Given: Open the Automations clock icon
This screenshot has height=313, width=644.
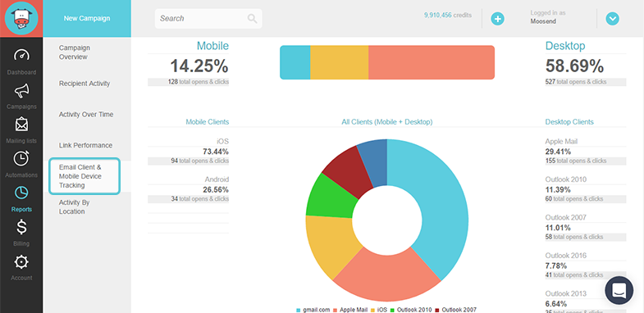Looking at the screenshot, I should pos(21,158).
